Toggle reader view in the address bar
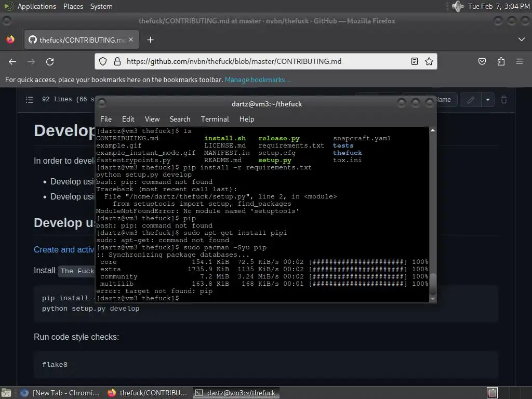Screen dimensions: 532x399 point(414,61)
